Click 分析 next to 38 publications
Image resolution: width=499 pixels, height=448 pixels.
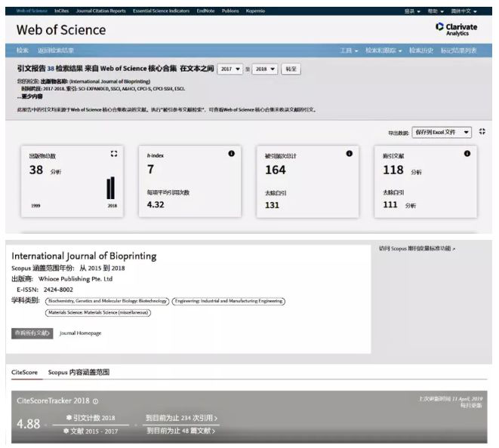(x=56, y=172)
